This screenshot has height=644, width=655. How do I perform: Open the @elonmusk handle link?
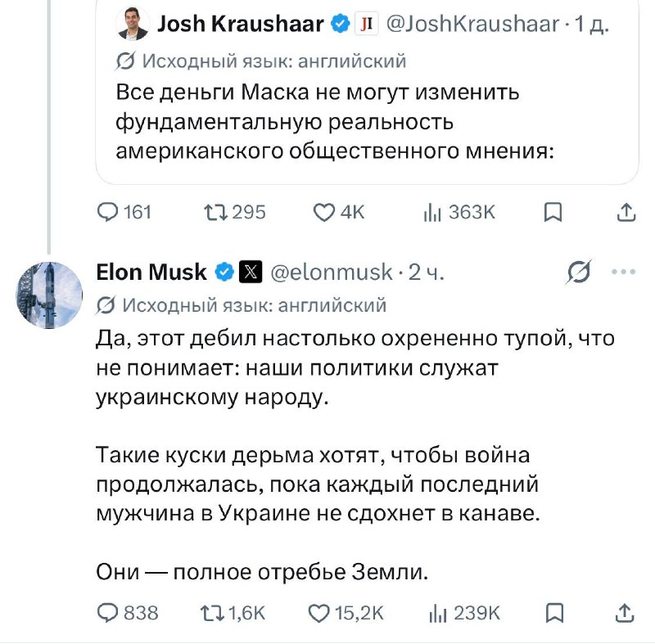[x=332, y=272]
